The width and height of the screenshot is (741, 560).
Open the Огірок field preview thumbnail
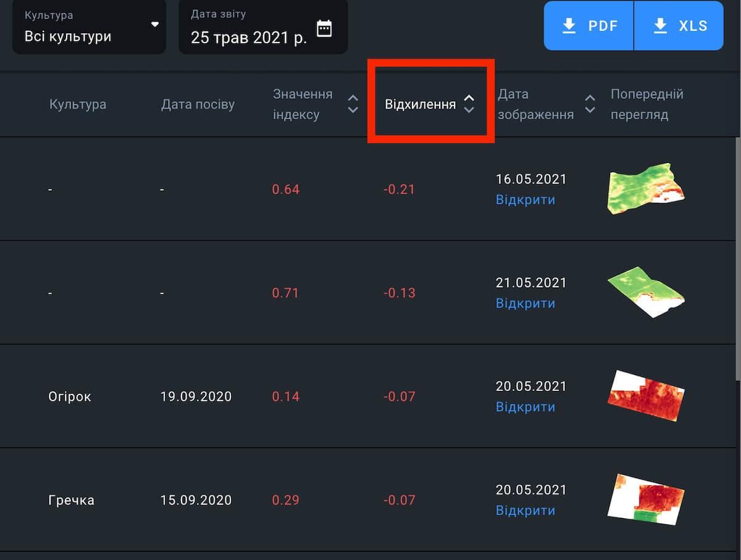click(645, 396)
